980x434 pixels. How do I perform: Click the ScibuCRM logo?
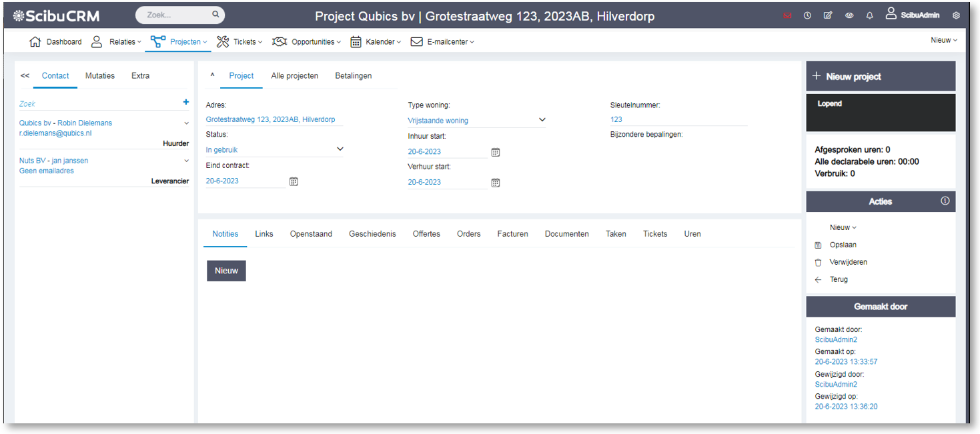(x=56, y=16)
